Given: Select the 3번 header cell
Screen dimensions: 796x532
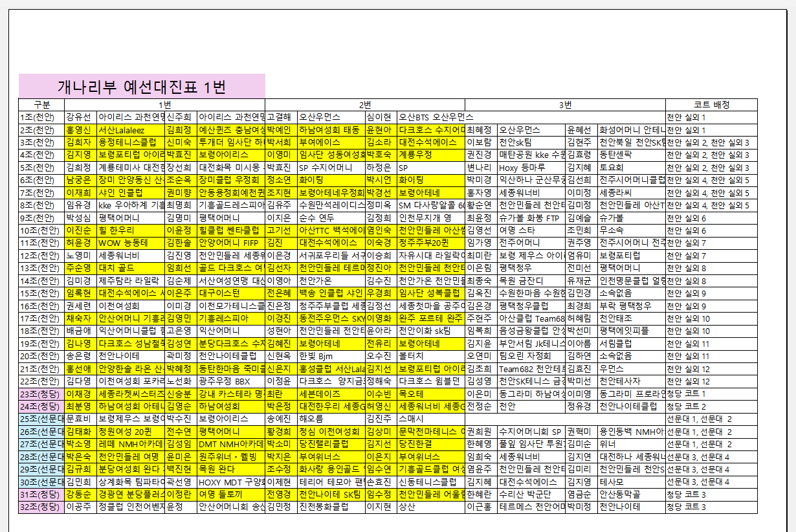Looking at the screenshot, I should 565,105.
